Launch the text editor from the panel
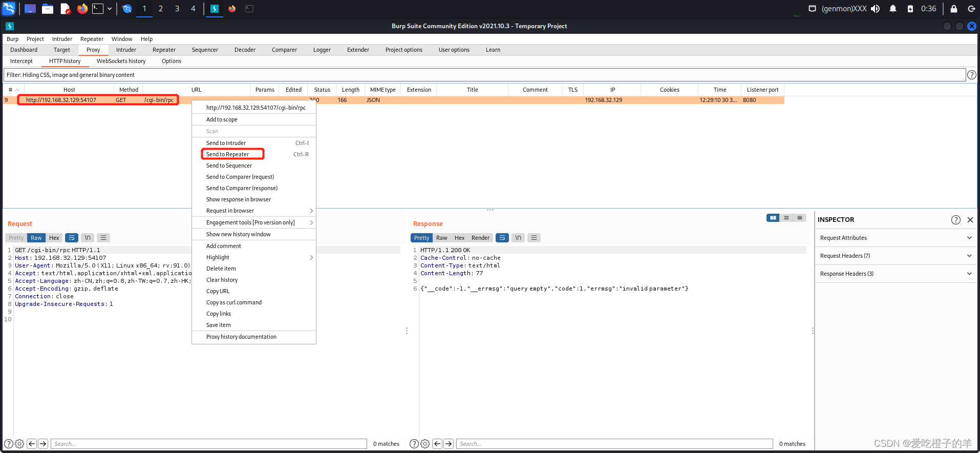Viewport: 980px width, 453px height. pyautogui.click(x=65, y=9)
